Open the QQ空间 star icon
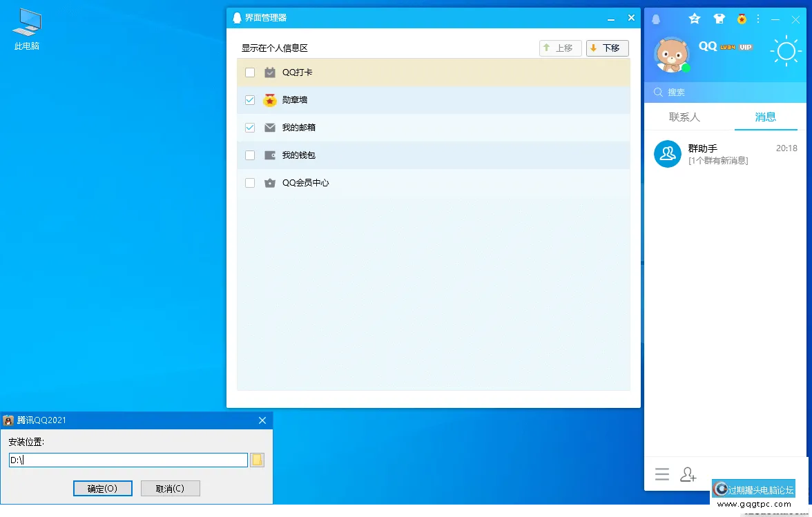The height and width of the screenshot is (517, 812). 695,19
